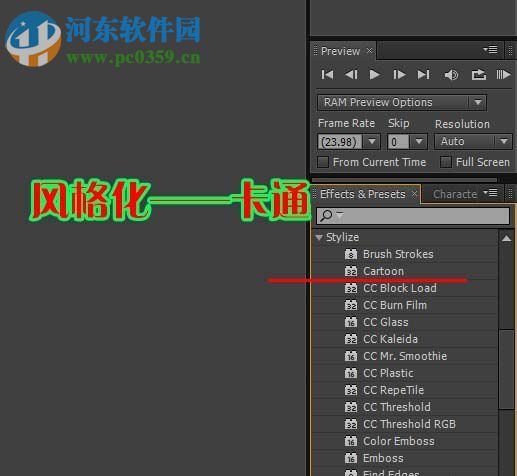517x476 pixels.
Task: Click 8-bit icon beside Brush Strokes
Action: [351, 254]
